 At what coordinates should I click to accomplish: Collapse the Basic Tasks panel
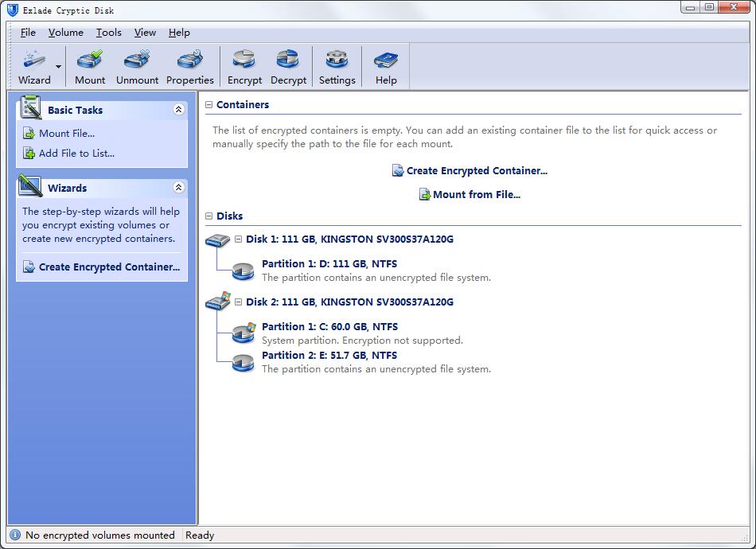(x=178, y=110)
